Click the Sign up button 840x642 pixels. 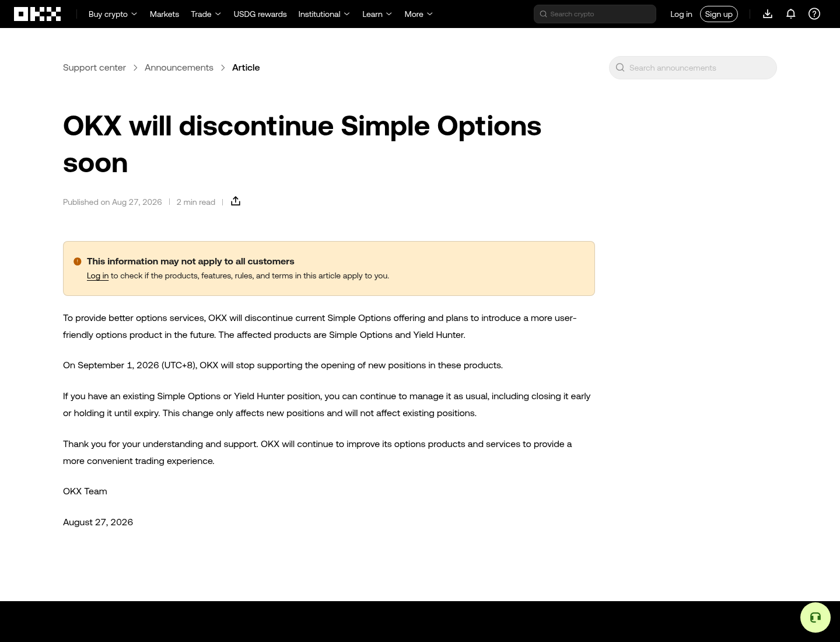[x=719, y=14]
